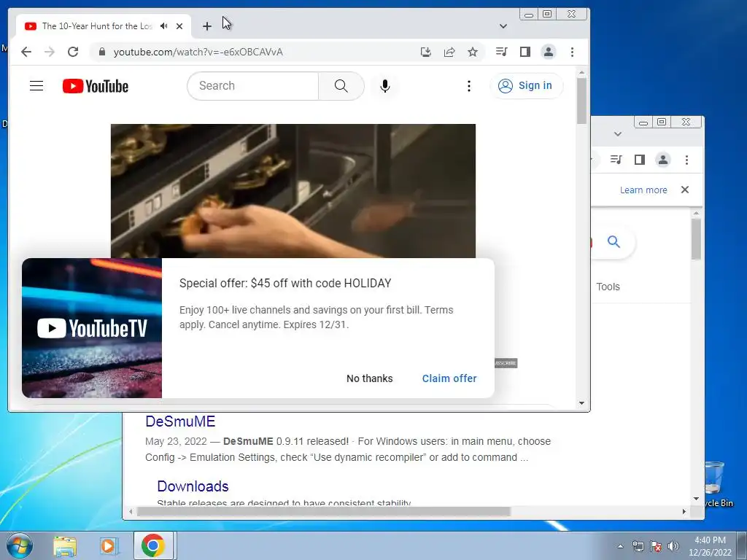Bookmark this tab with star icon

(473, 52)
